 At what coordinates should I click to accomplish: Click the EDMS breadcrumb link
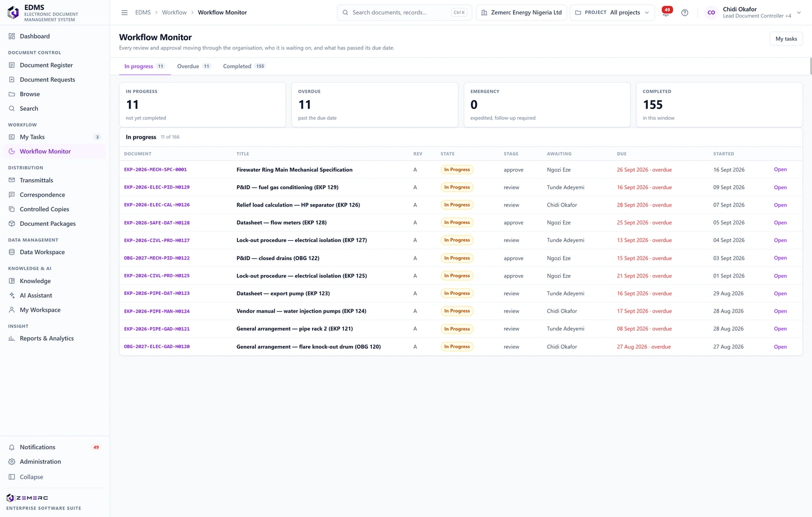[x=143, y=12]
